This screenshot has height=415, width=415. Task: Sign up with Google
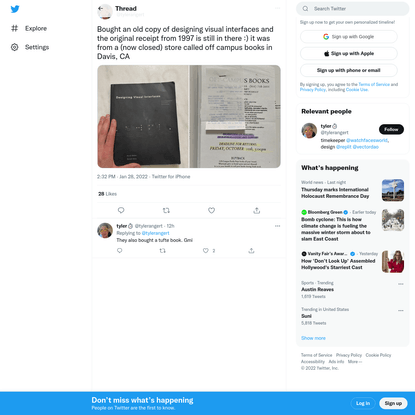pos(349,37)
